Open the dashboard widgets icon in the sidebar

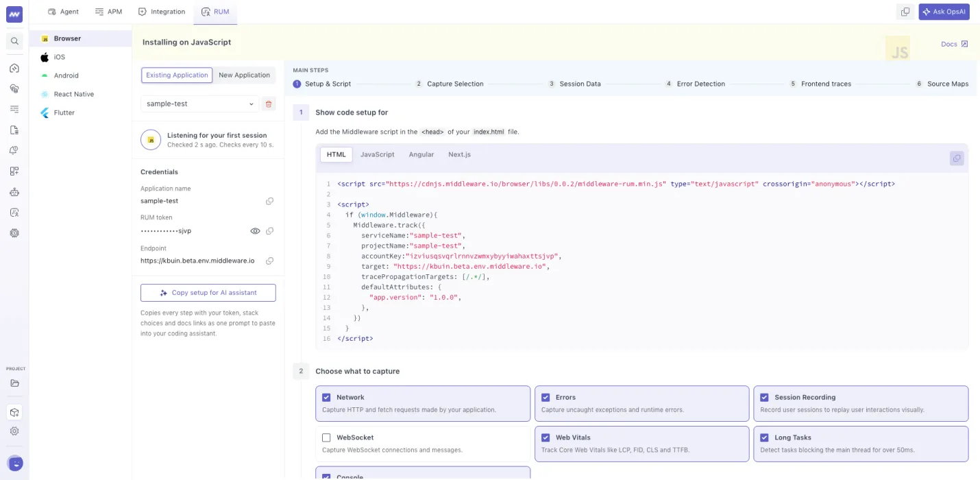click(x=14, y=171)
